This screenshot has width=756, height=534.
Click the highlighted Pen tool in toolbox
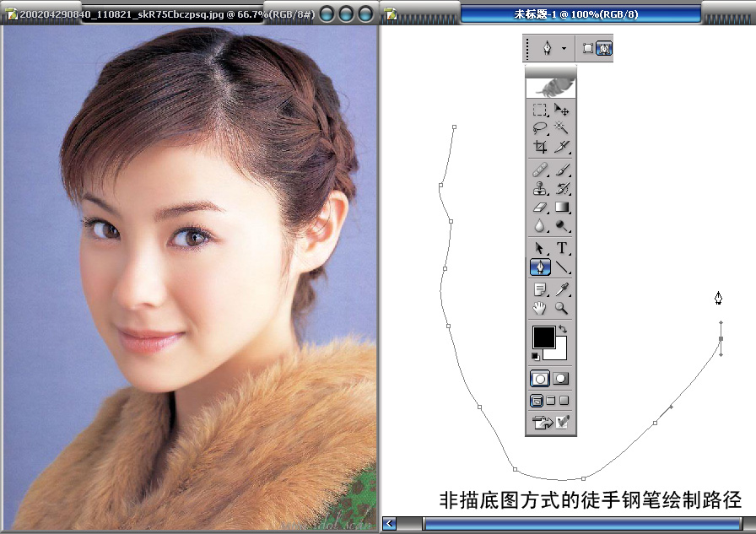540,267
